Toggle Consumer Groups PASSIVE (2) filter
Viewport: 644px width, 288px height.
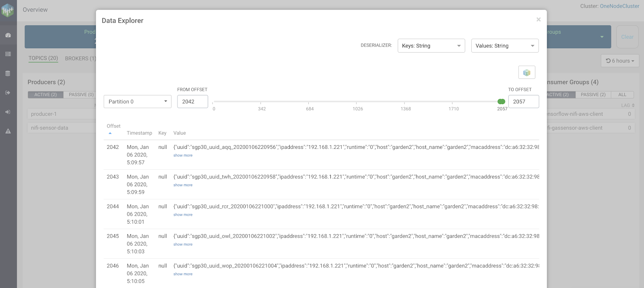593,95
